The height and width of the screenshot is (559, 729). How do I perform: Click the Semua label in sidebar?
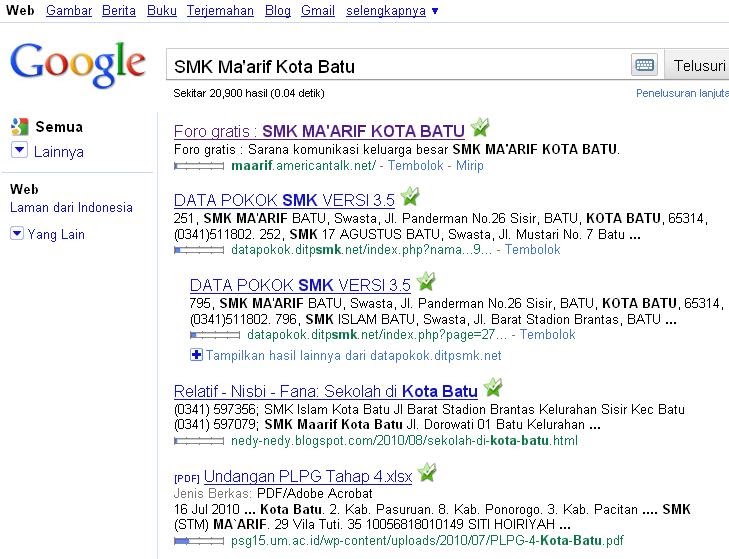[x=59, y=127]
